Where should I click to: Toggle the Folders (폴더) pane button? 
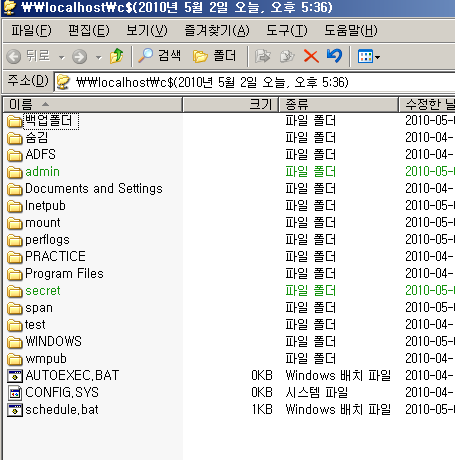coord(214,56)
